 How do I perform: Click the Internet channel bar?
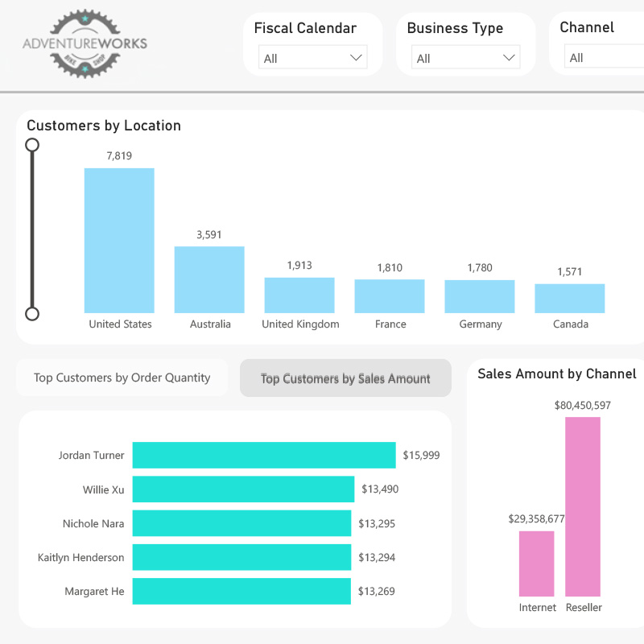pos(536,563)
